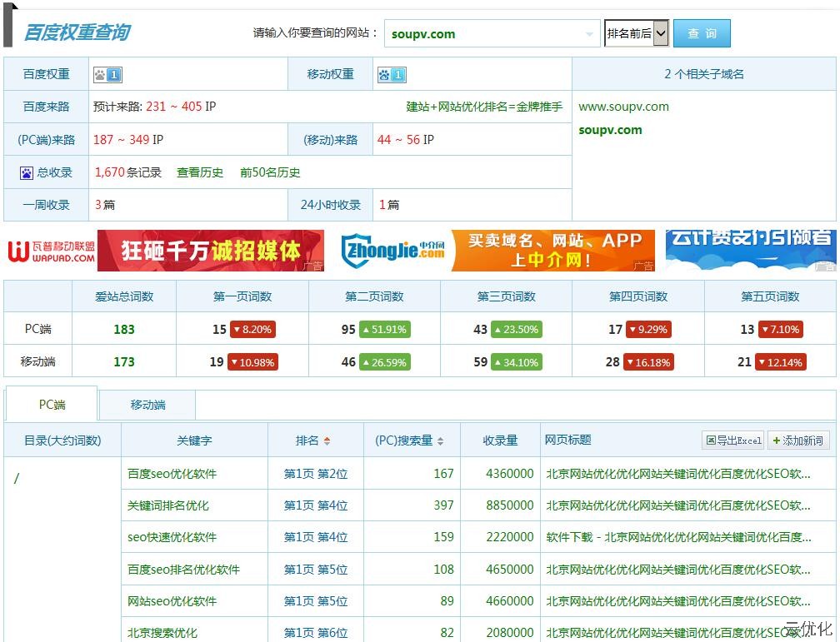Click the keyword 关键词排名优化
Screen dimensions: 840x642
167,505
